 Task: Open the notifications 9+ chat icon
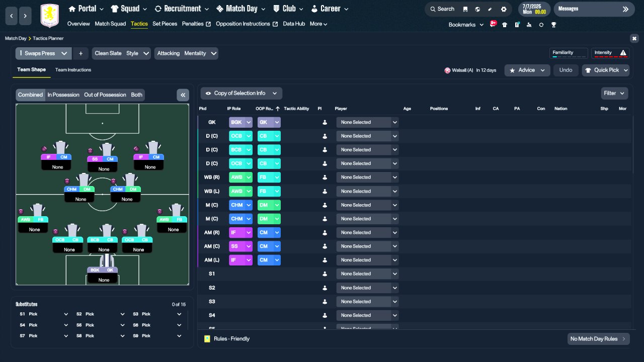pyautogui.click(x=493, y=24)
